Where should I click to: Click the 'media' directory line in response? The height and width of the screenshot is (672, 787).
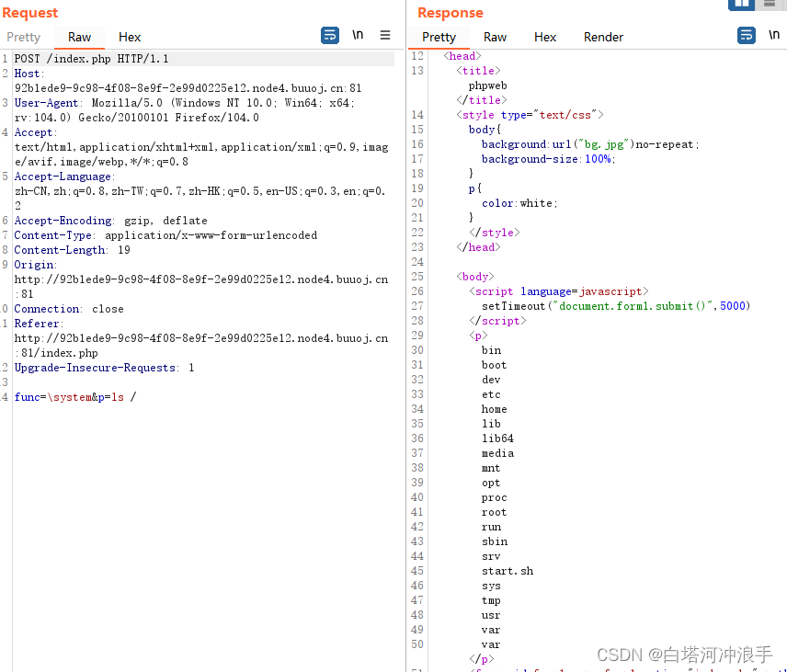coord(498,453)
